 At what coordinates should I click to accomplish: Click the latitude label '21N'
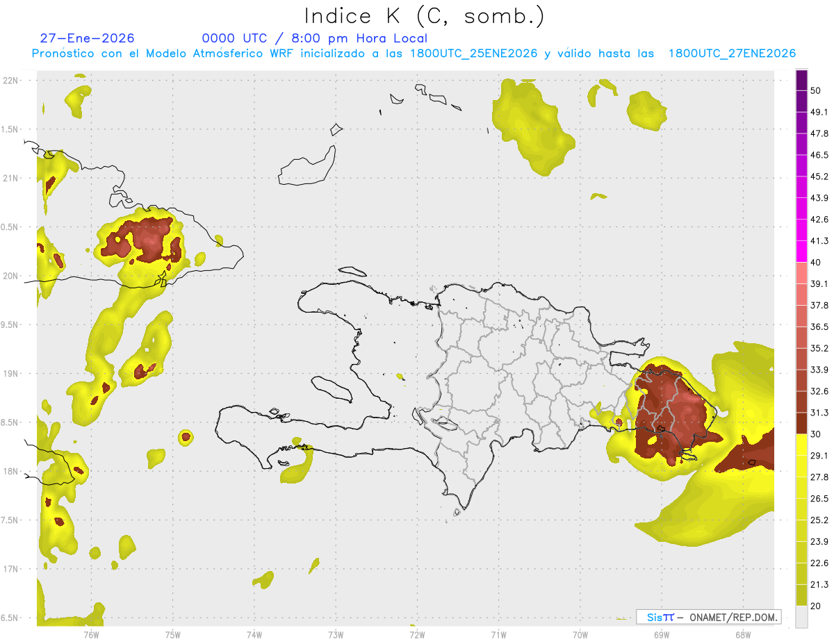tap(10, 178)
